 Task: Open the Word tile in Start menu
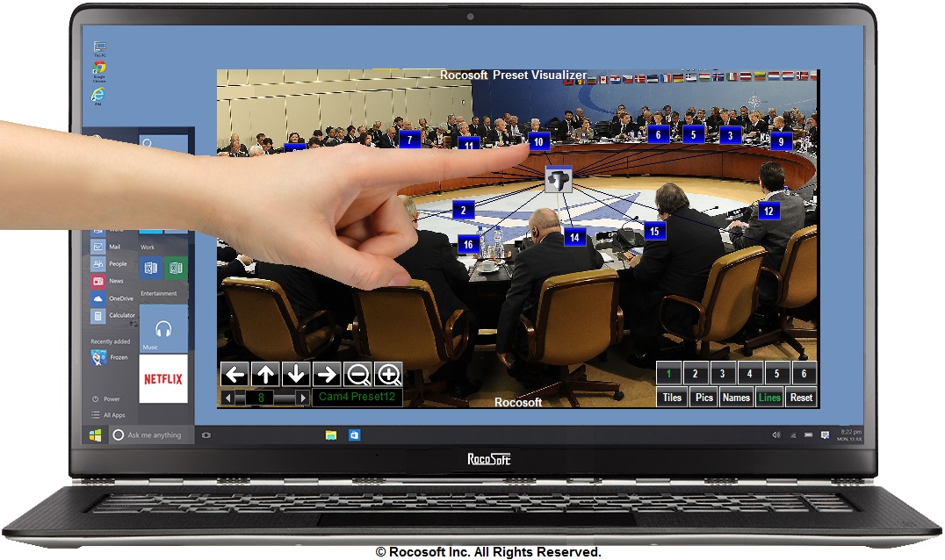point(151,268)
